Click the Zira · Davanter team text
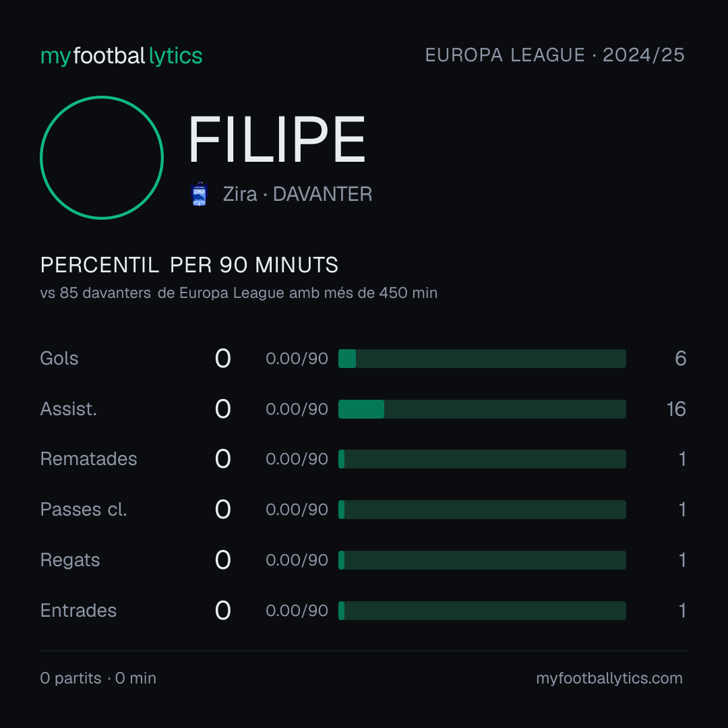Screen dimensions: 728x728 click(298, 194)
